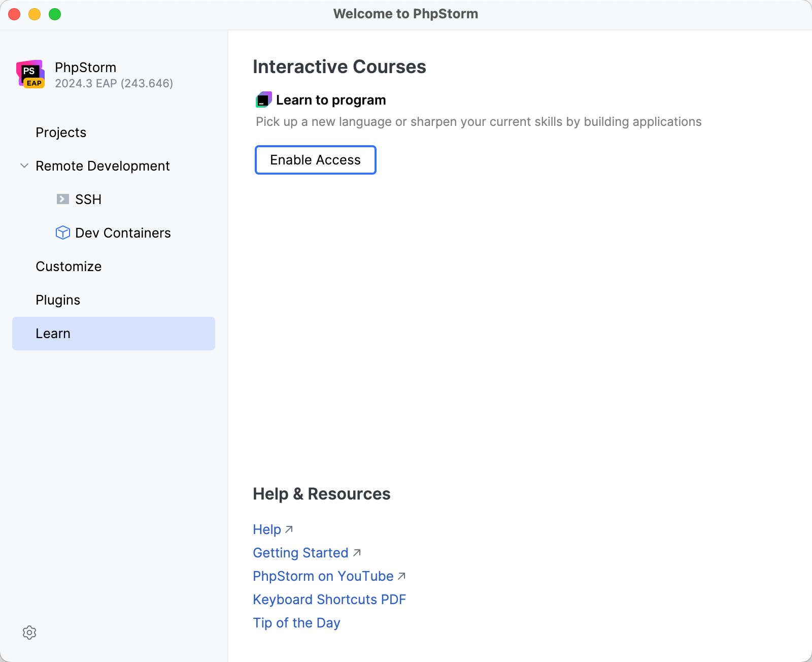The image size is (812, 662).
Task: Open the Getting Started guide
Action: click(x=300, y=552)
